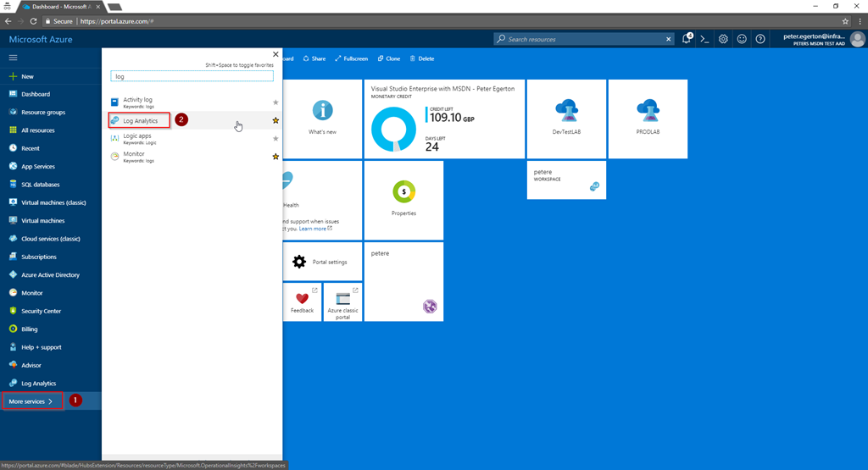
Task: Open the New resource menu
Action: (x=27, y=76)
